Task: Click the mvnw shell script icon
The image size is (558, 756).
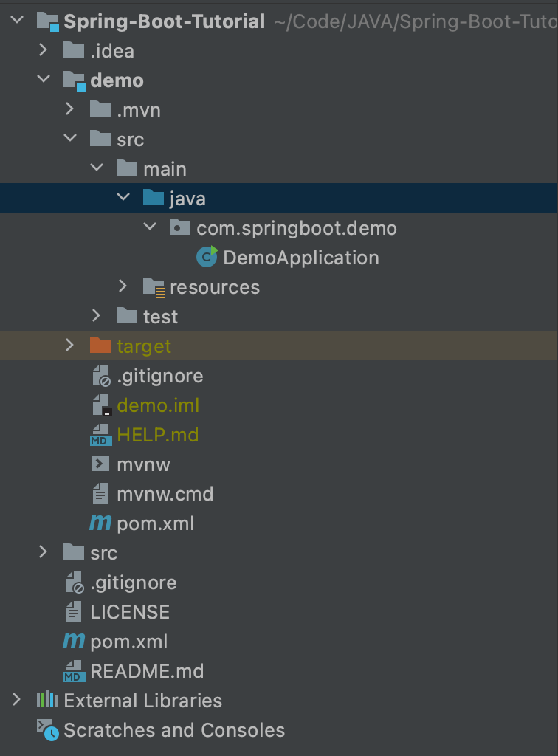Action: pyautogui.click(x=100, y=464)
